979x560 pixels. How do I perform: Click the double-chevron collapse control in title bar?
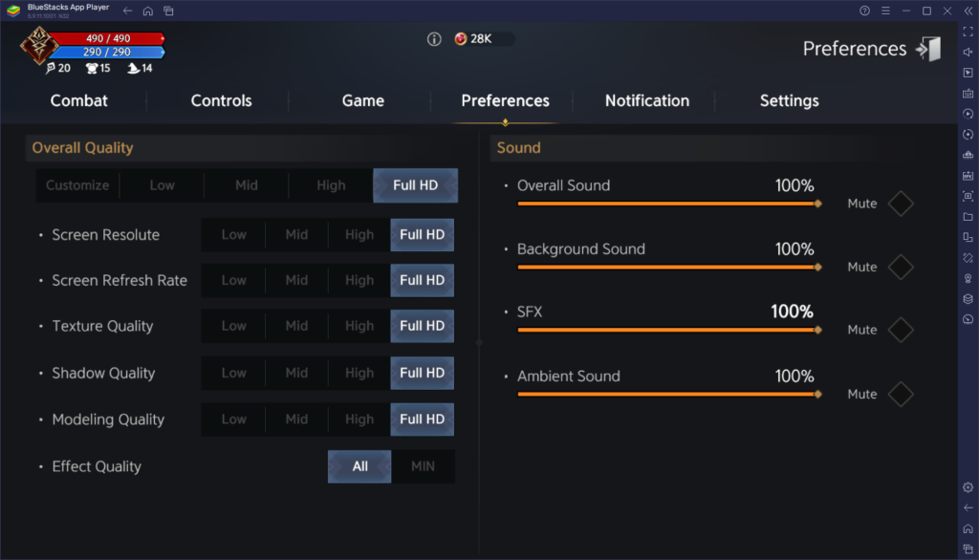(x=969, y=11)
